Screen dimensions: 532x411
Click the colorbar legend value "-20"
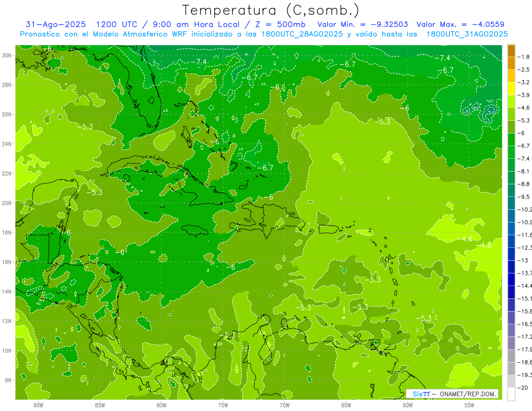click(524, 388)
